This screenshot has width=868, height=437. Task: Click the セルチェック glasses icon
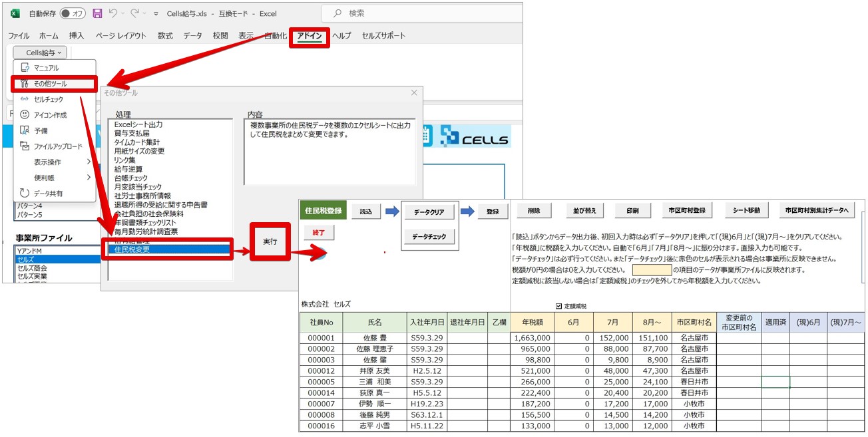point(25,99)
